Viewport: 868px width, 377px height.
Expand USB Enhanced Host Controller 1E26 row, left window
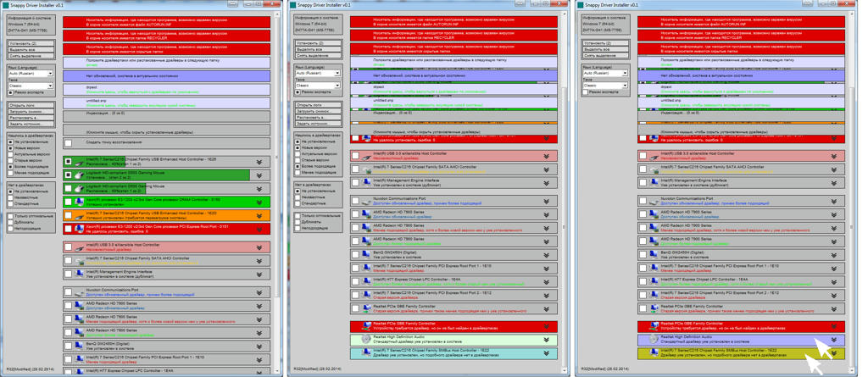(x=259, y=162)
